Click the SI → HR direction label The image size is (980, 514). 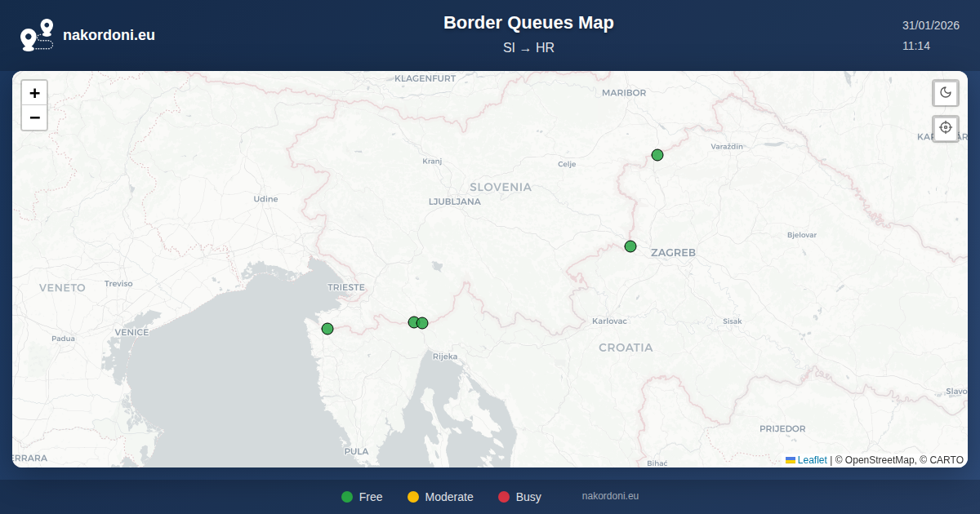[528, 48]
